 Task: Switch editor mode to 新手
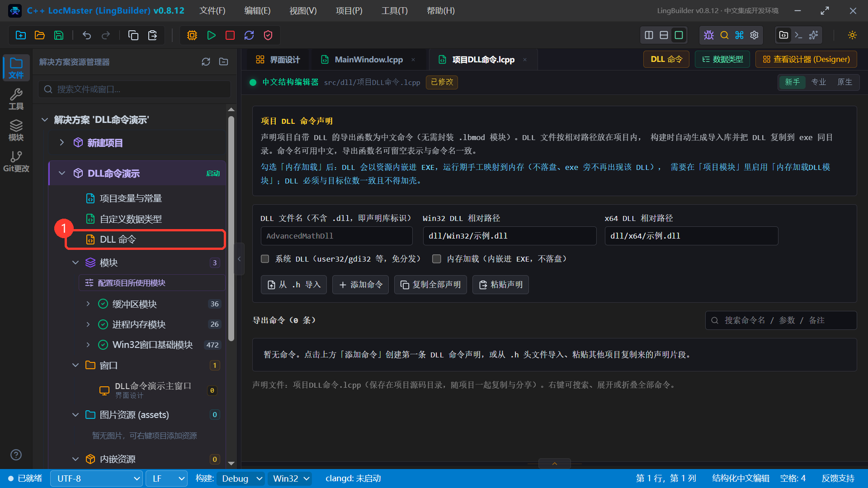[793, 82]
